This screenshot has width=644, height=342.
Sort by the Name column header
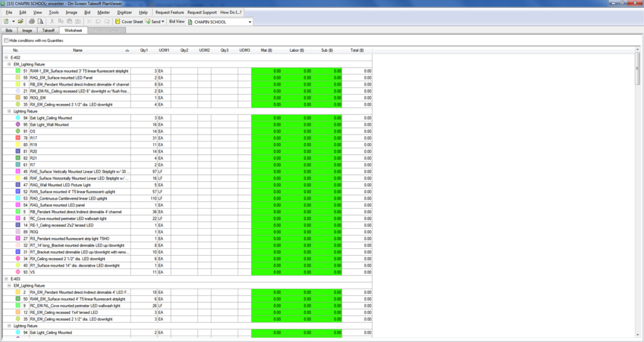(78, 50)
